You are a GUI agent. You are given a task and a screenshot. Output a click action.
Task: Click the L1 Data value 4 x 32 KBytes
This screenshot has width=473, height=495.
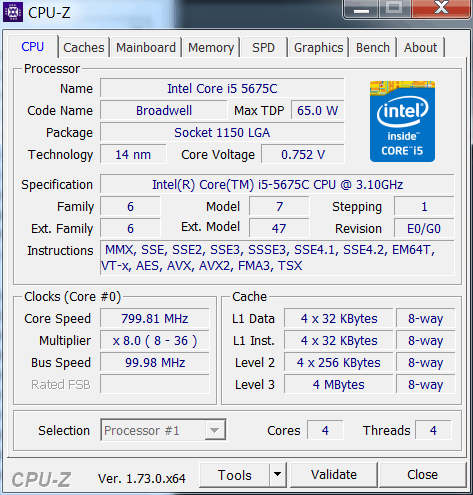tap(339, 319)
